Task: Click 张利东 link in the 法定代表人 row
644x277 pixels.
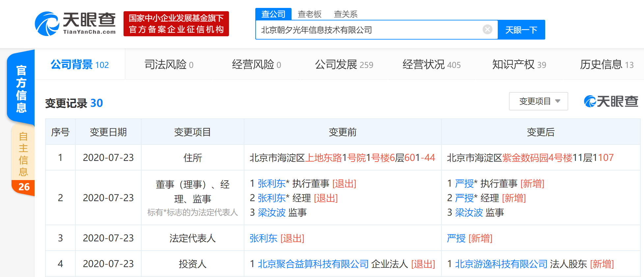Action: tap(264, 238)
